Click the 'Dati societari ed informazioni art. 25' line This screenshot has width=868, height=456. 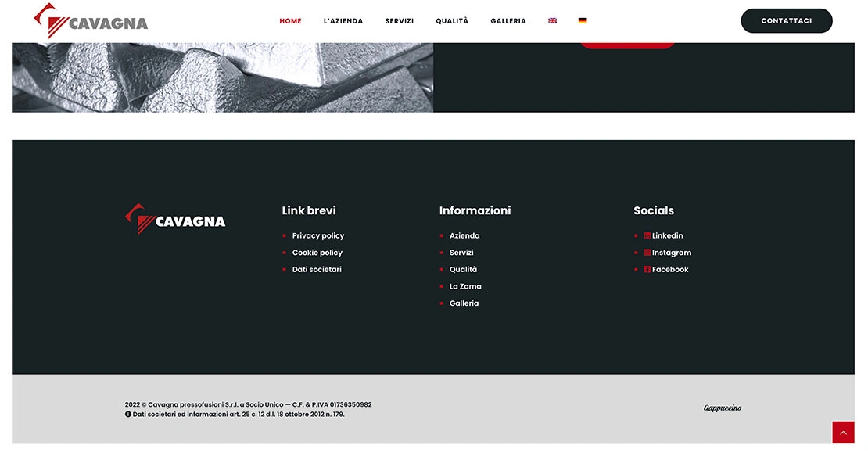(x=239, y=414)
